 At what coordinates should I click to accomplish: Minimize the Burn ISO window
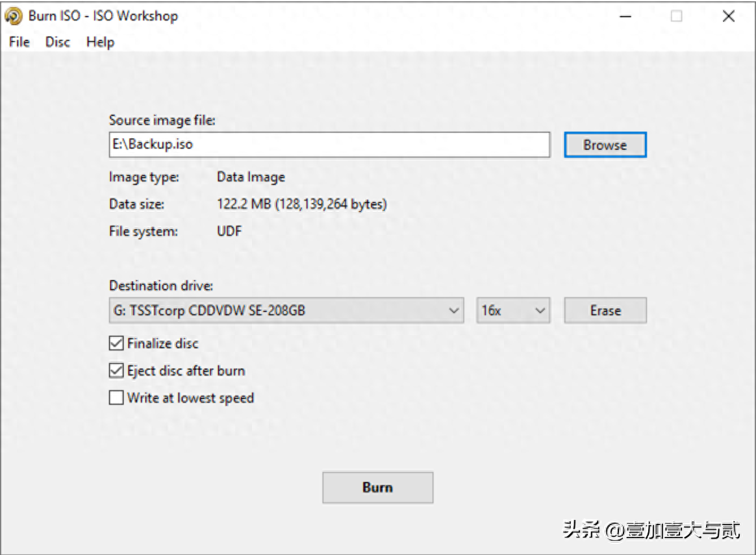pyautogui.click(x=625, y=16)
